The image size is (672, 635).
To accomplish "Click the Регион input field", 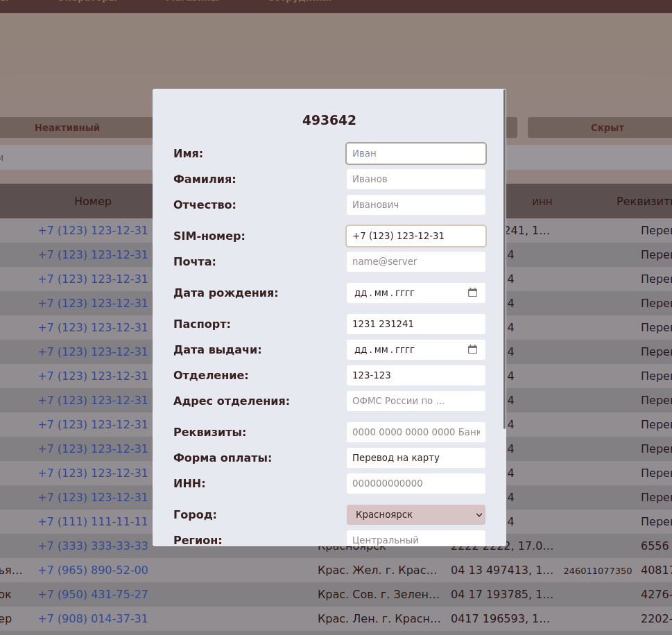I will (x=415, y=539).
